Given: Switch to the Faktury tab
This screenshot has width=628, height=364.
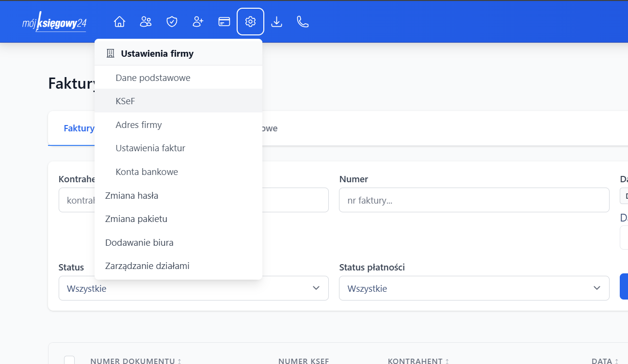Looking at the screenshot, I should (x=79, y=128).
